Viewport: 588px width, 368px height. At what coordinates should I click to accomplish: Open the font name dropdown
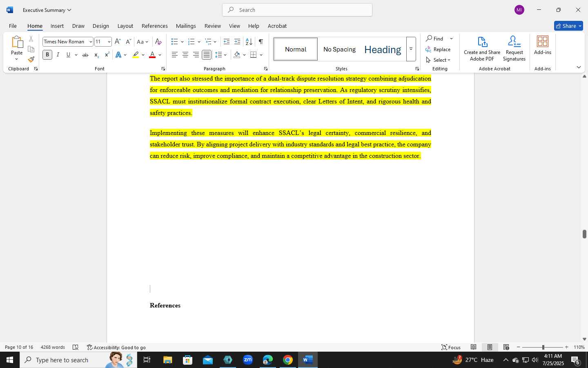click(x=91, y=42)
